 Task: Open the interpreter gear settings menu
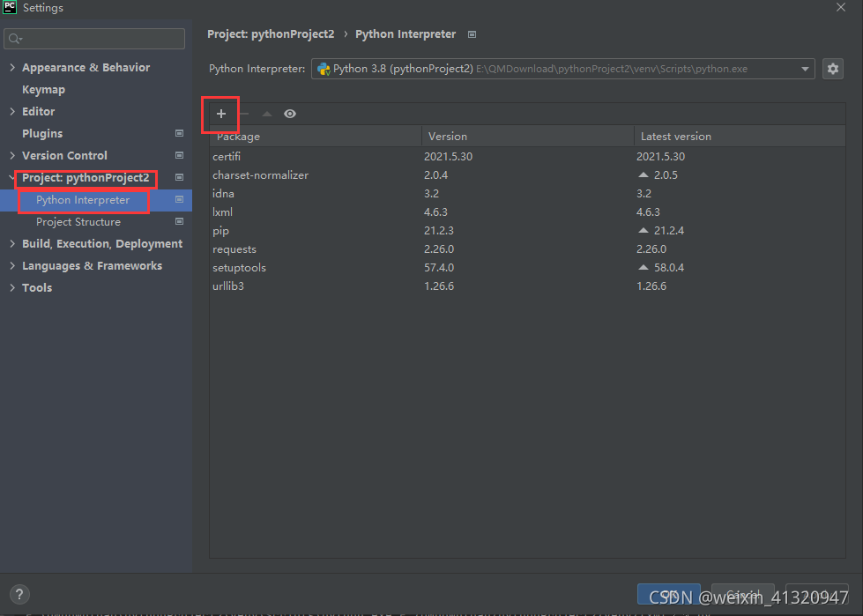coord(833,69)
